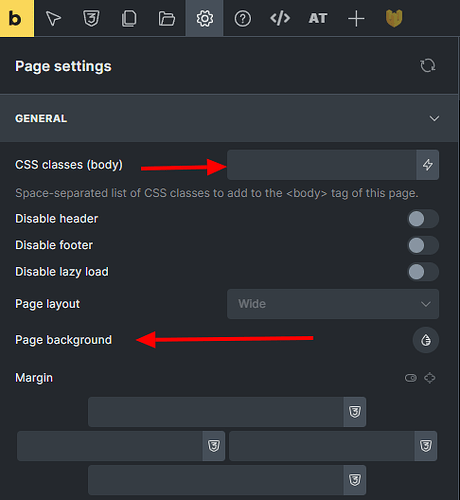Open the CSS shield icon in toolbar
460x500 pixels.
91,18
